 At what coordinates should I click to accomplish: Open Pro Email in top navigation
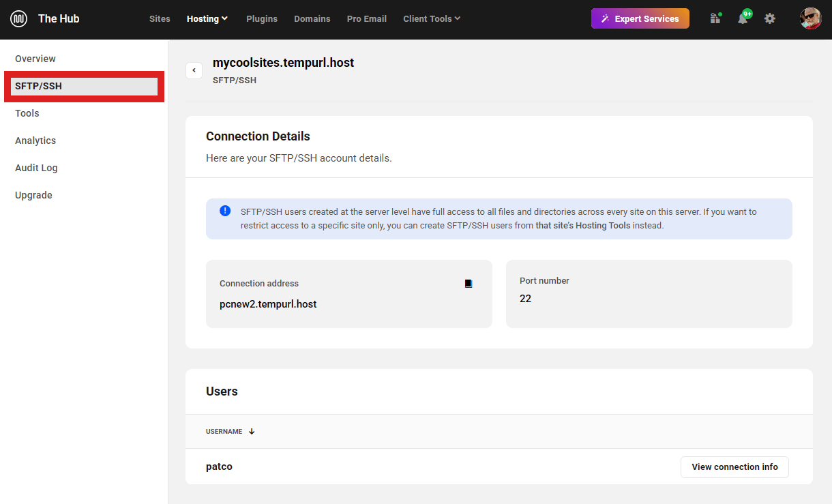point(367,19)
